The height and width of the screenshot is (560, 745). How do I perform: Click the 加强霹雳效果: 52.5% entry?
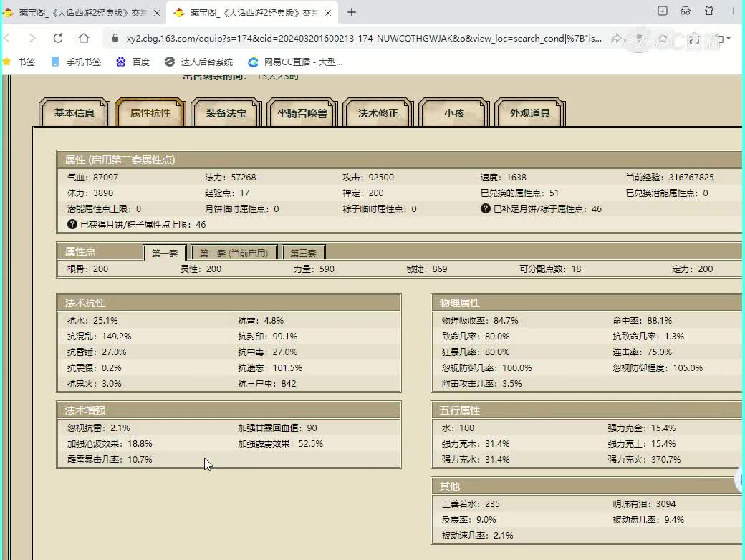(280, 443)
